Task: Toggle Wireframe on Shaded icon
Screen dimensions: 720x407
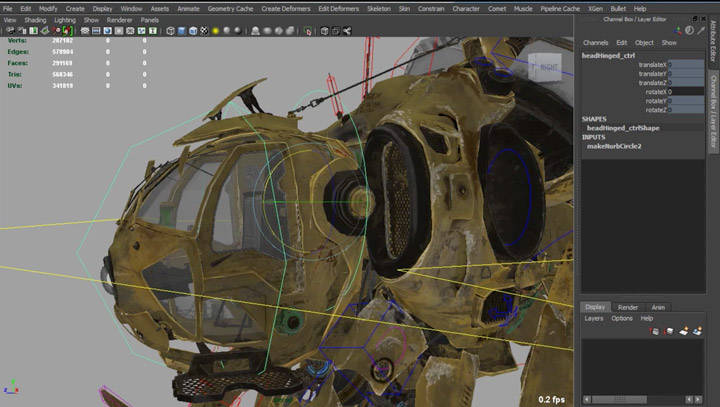Action: pyautogui.click(x=193, y=31)
